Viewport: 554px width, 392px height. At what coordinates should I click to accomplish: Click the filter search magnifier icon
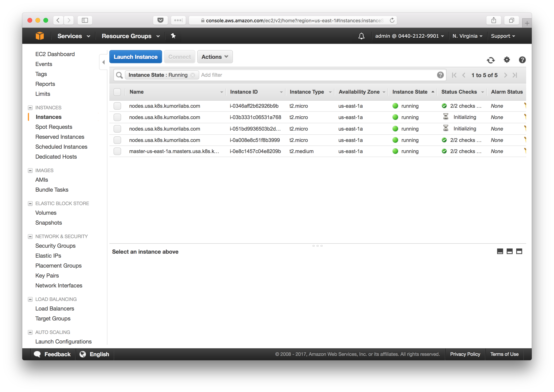coord(119,75)
